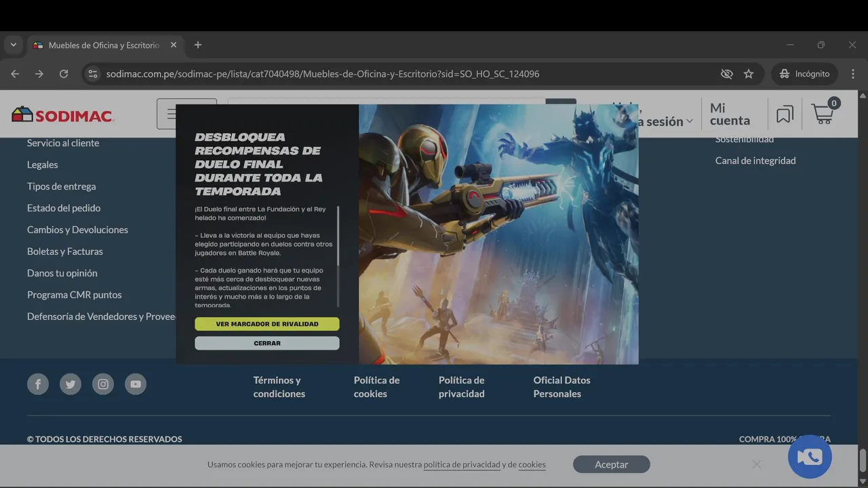Open Legales footer link

coord(43,165)
